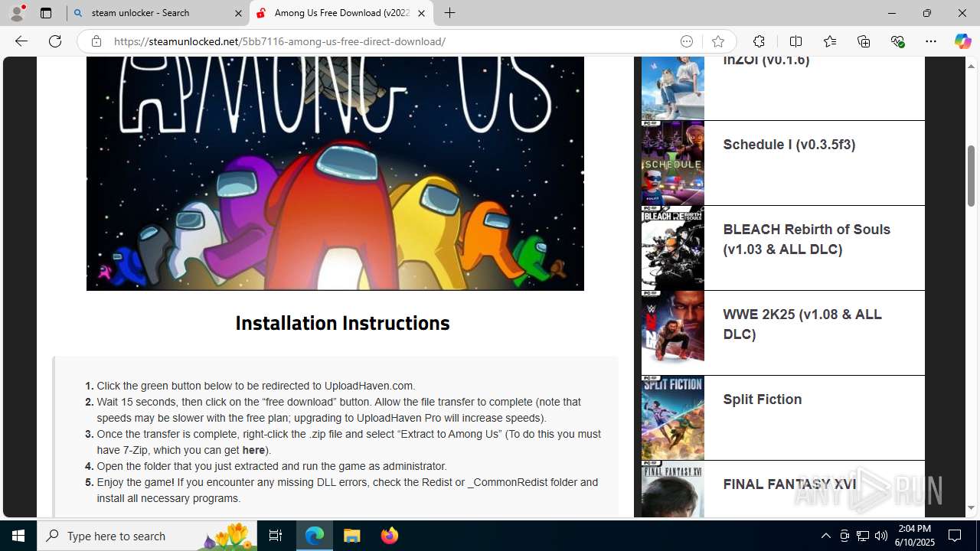Click the Installation Instructions heading
This screenshot has width=980, height=551.
[x=342, y=323]
